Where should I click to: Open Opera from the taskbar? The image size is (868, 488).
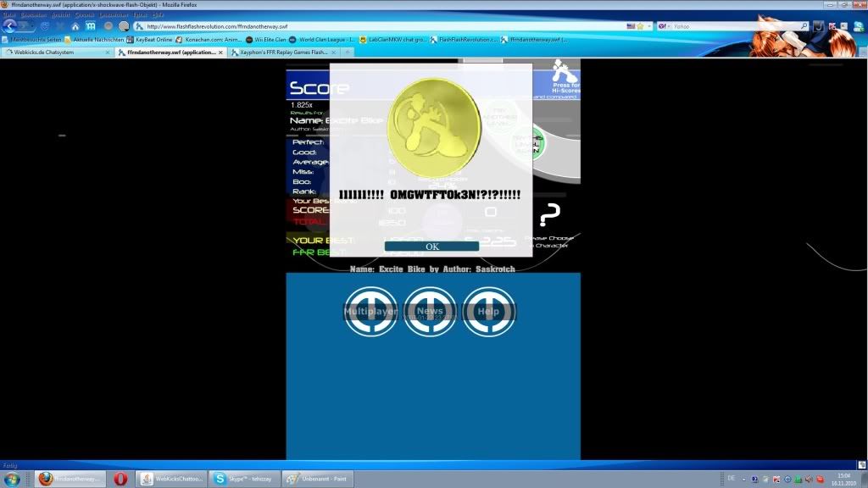[x=120, y=479]
